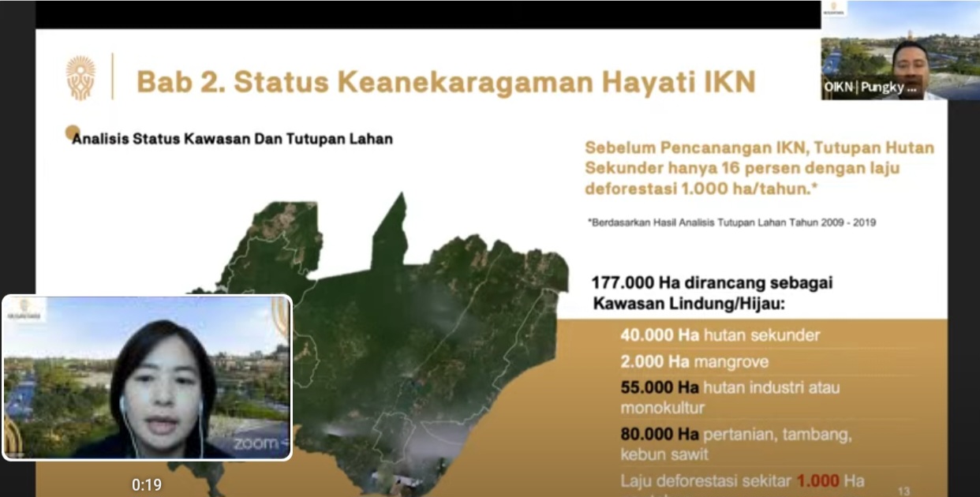Click the slide title Bab 2 heading
The width and height of the screenshot is (980, 497).
(x=446, y=80)
